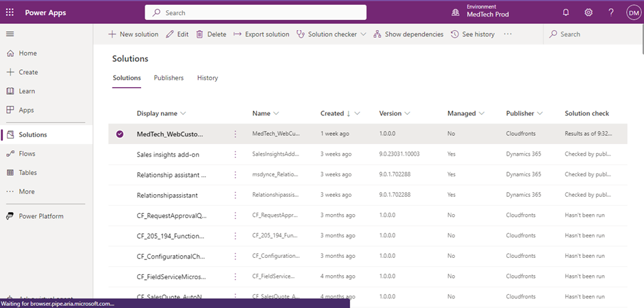The height and width of the screenshot is (308, 644).
Task: Open Create in sidebar
Action: [28, 72]
